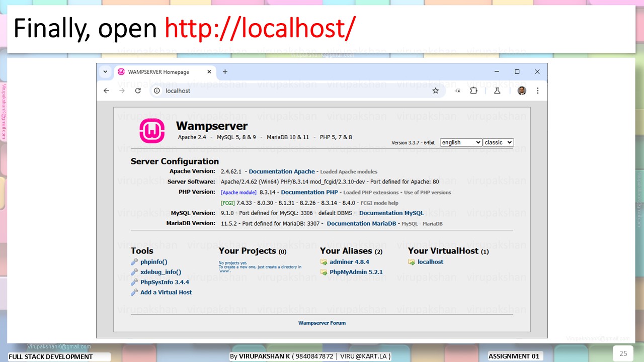View site information icon beside localhost
Viewport: 644px width, 362px height.
pyautogui.click(x=156, y=91)
